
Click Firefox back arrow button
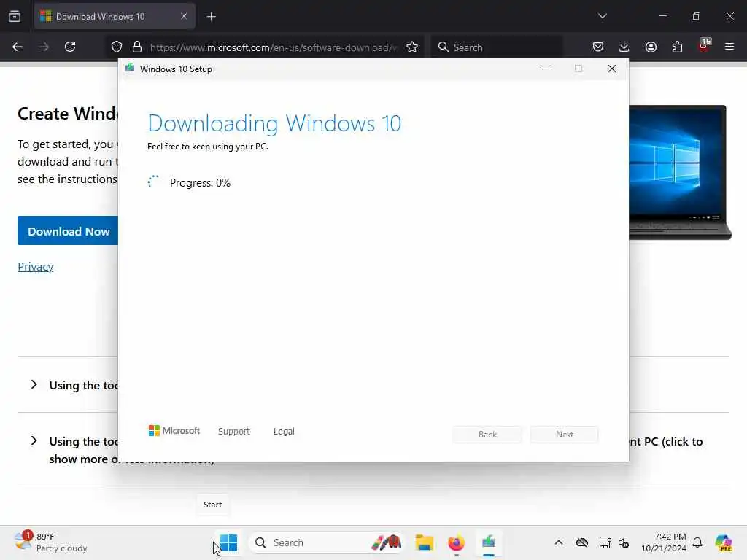(18, 47)
